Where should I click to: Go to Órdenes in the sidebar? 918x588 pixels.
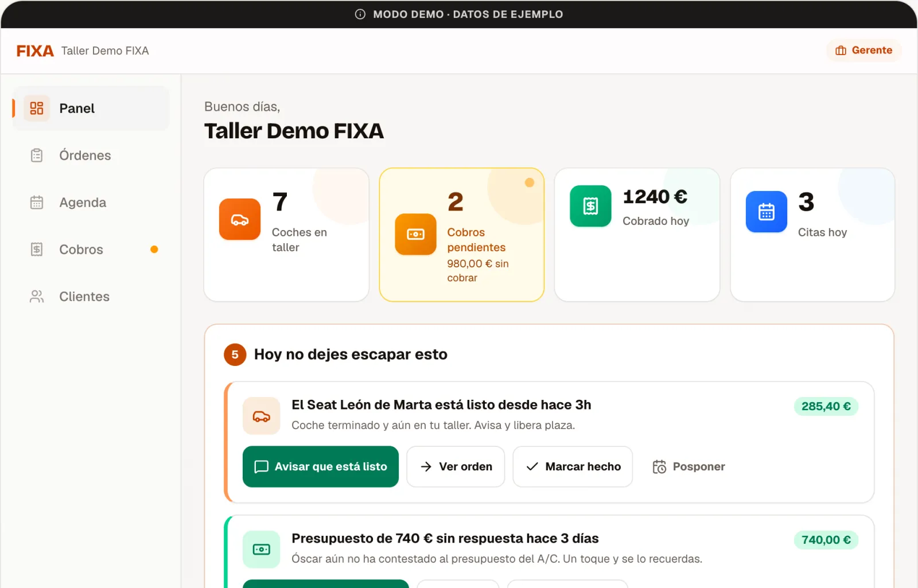91,155
